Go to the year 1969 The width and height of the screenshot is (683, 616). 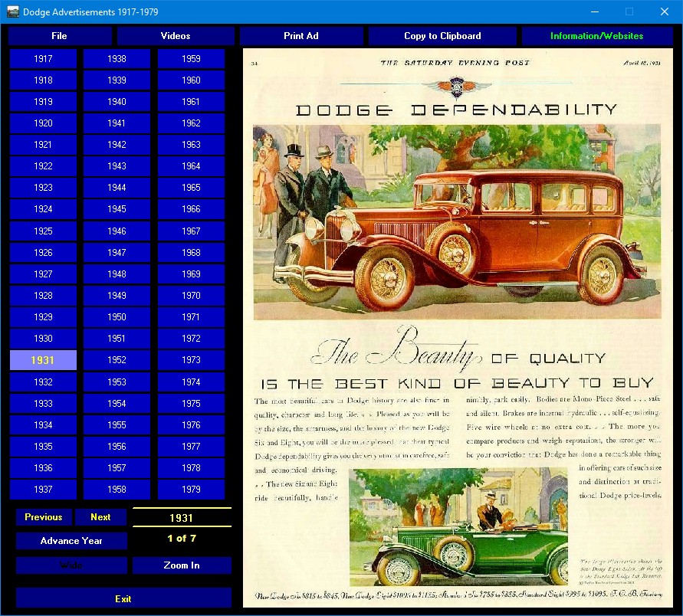point(191,274)
